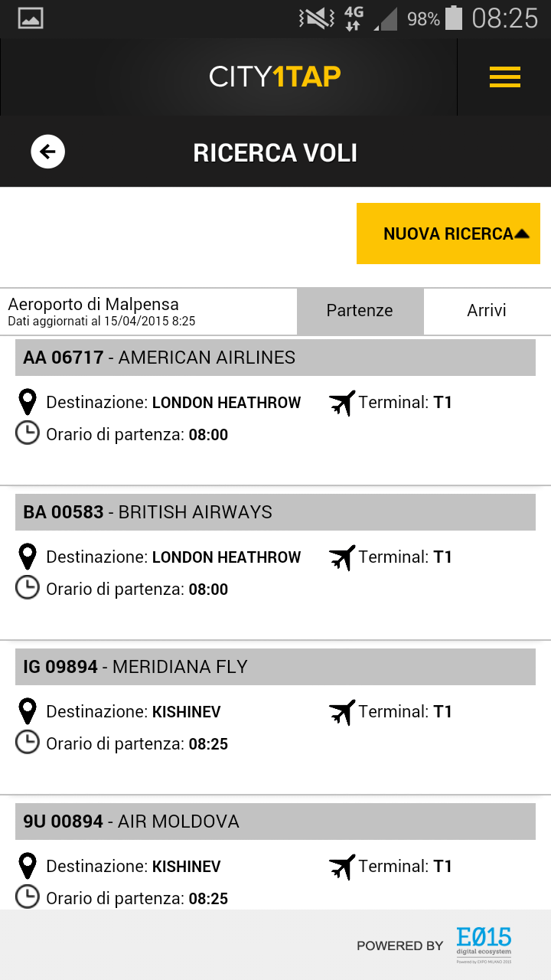
Task: Tap the location pin for AA 06717
Action: pos(28,402)
